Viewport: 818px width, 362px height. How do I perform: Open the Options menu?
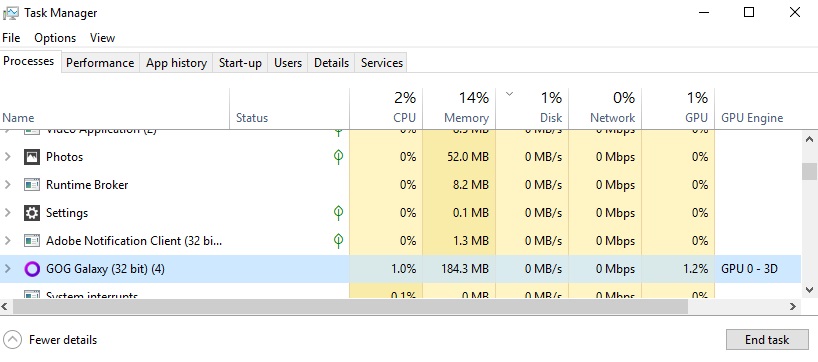(55, 38)
